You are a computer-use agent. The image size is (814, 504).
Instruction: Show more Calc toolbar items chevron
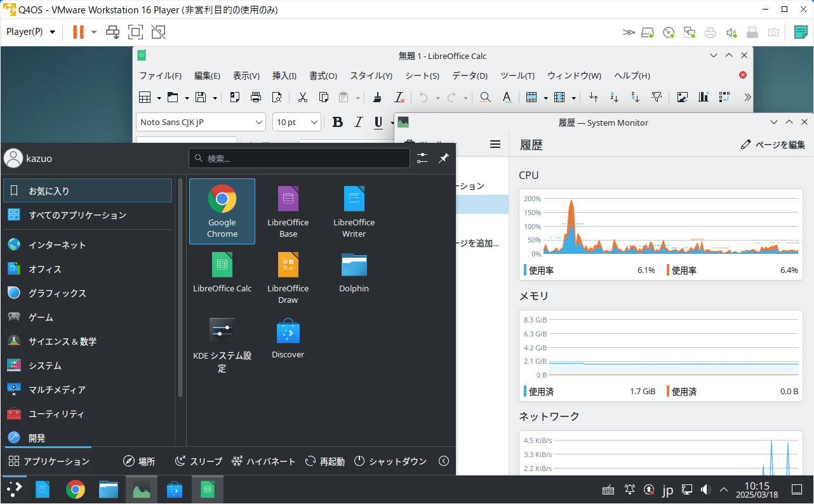click(x=747, y=97)
